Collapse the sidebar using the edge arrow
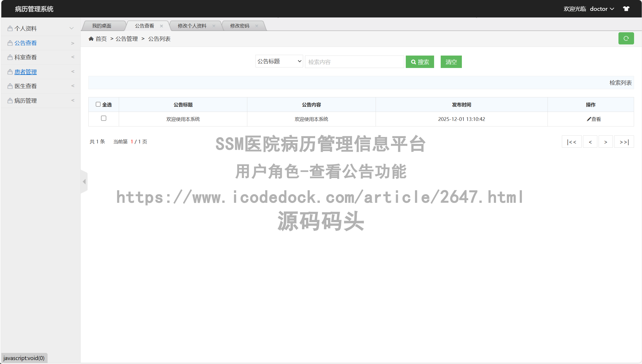This screenshot has width=642, height=364. 84,181
